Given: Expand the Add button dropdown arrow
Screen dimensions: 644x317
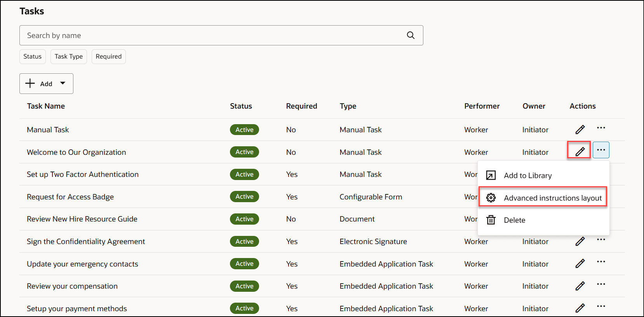Looking at the screenshot, I should [x=63, y=83].
